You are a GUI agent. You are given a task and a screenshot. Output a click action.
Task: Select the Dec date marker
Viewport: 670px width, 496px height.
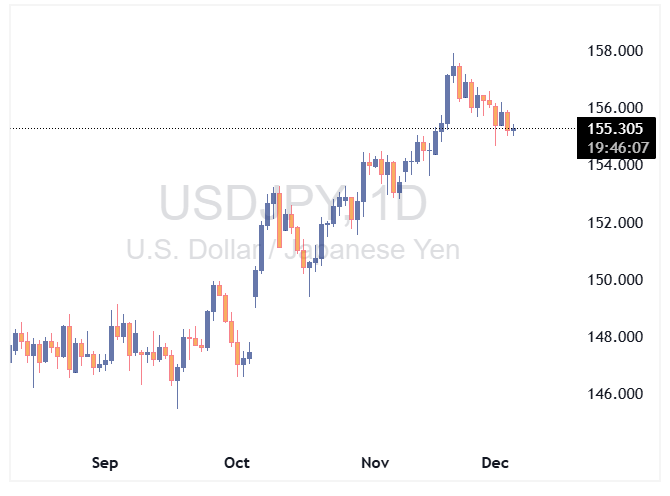[x=496, y=463]
